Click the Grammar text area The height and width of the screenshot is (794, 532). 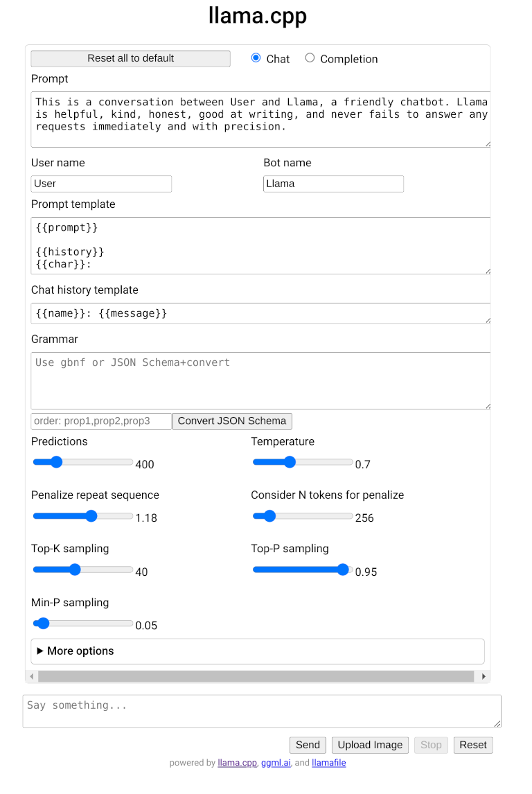pos(260,380)
